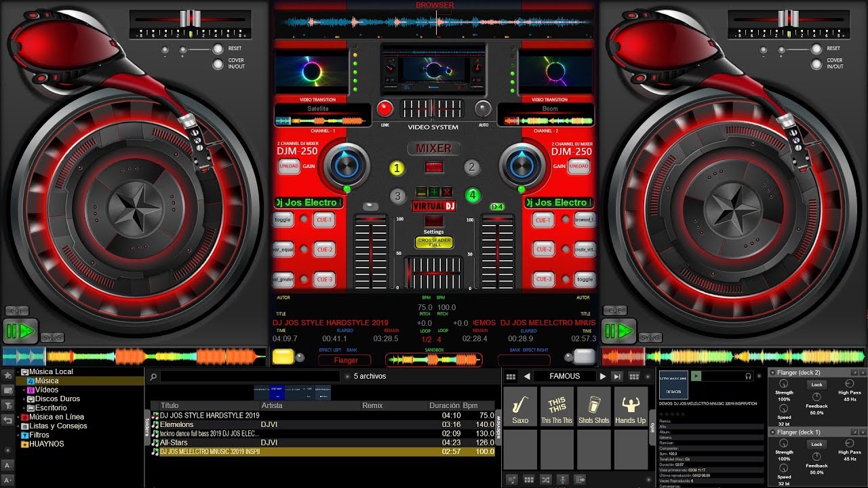
Task: Click left 'toggle' custom button
Action: (x=283, y=220)
